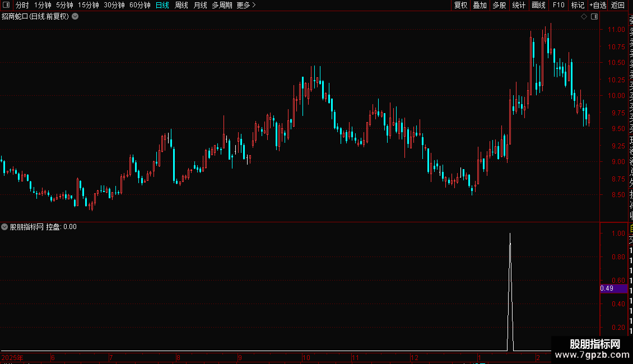Image resolution: width=633 pixels, height=364 pixels.
Task: Select the 日线 daily period
Action: click(162, 5)
